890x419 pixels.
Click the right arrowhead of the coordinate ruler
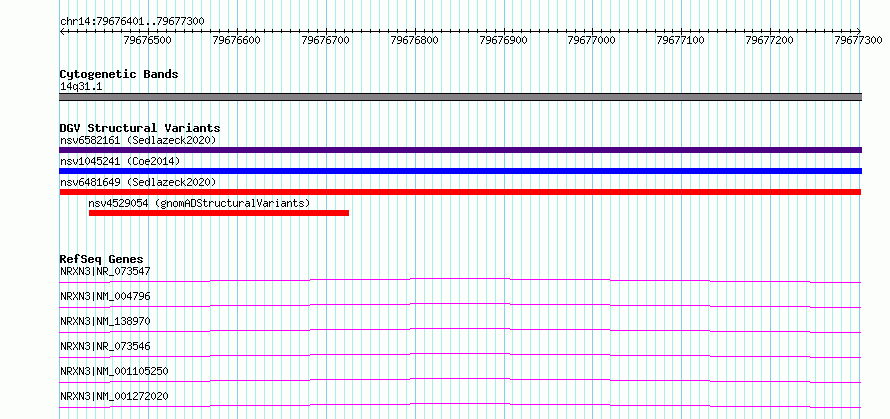coord(859,31)
